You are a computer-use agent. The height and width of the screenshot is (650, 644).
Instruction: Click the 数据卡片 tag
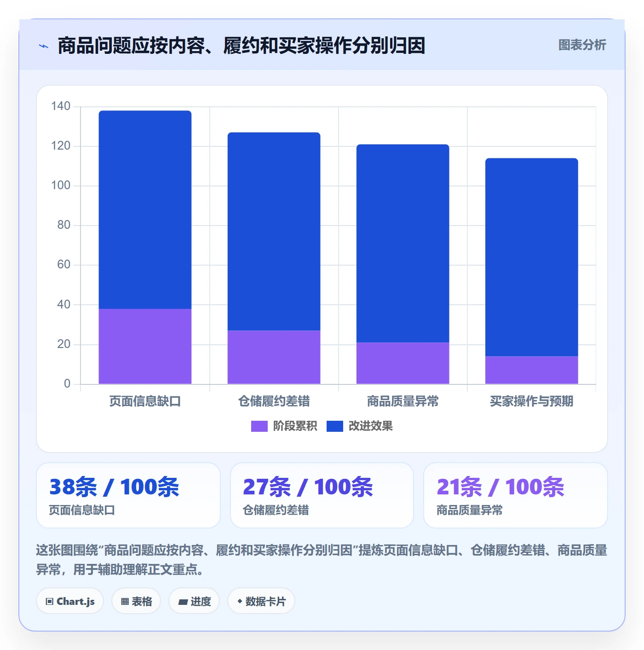261,601
